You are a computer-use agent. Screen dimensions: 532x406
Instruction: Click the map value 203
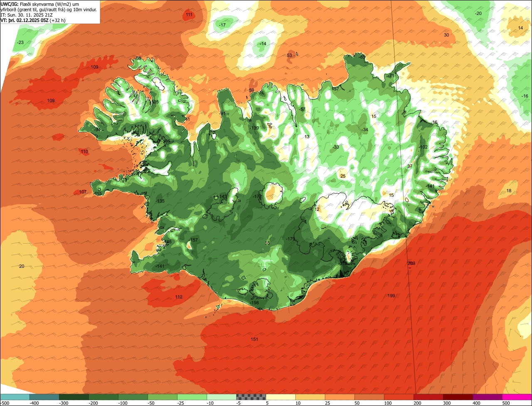tap(411, 263)
